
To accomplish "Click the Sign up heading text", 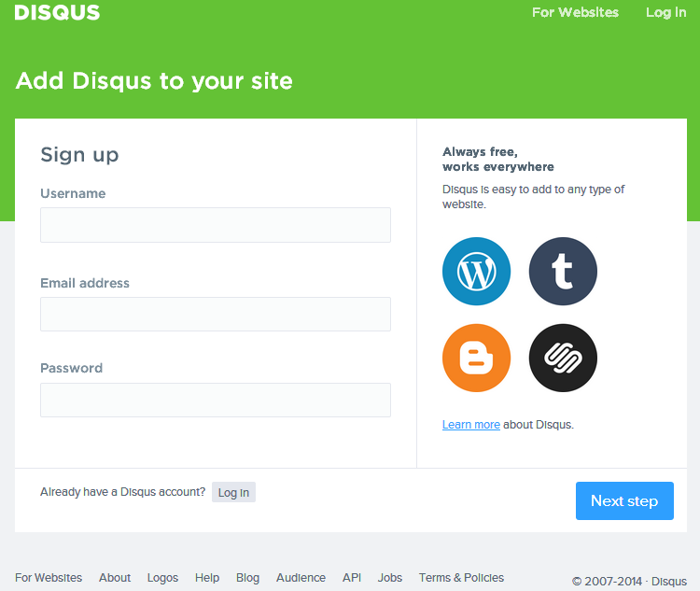I will point(79,155).
